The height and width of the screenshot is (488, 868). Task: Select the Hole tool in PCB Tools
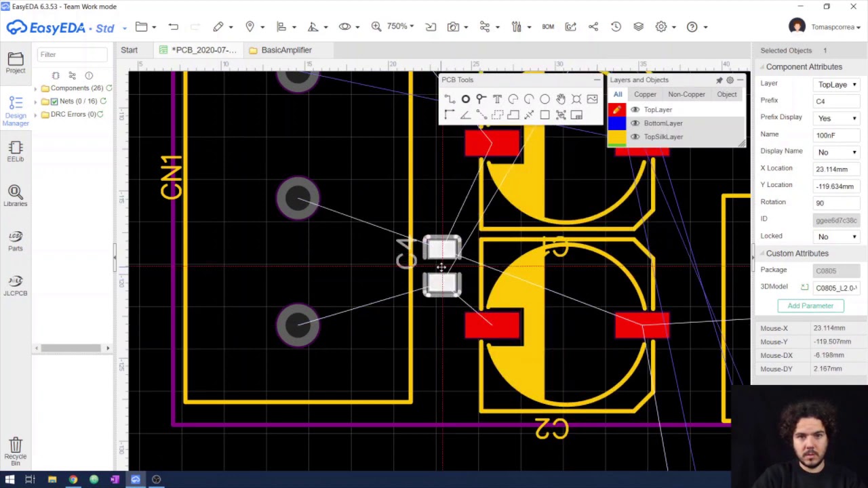576,100
